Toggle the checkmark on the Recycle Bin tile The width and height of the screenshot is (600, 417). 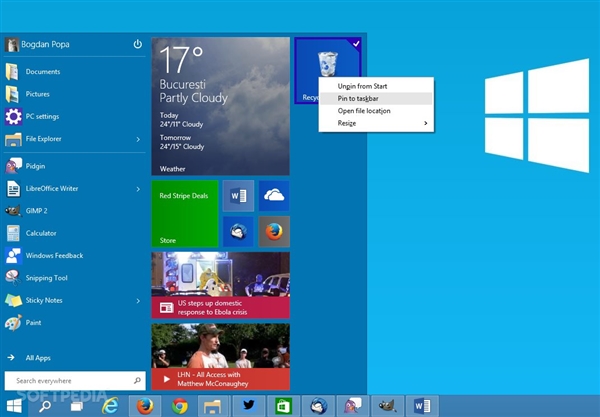358,44
